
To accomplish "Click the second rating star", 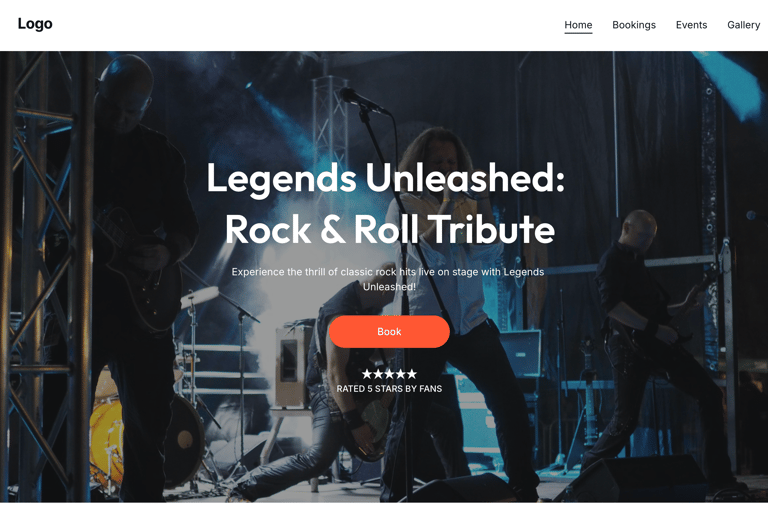I will (x=378, y=374).
